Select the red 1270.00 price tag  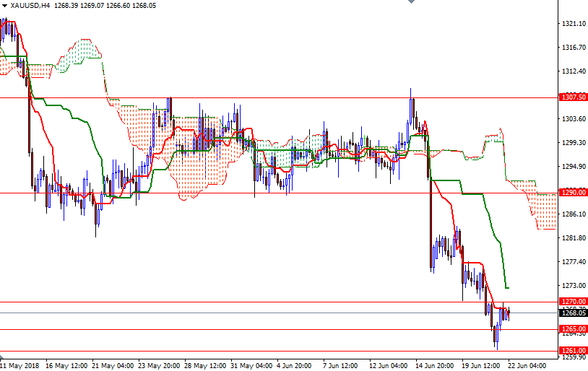pos(573,302)
